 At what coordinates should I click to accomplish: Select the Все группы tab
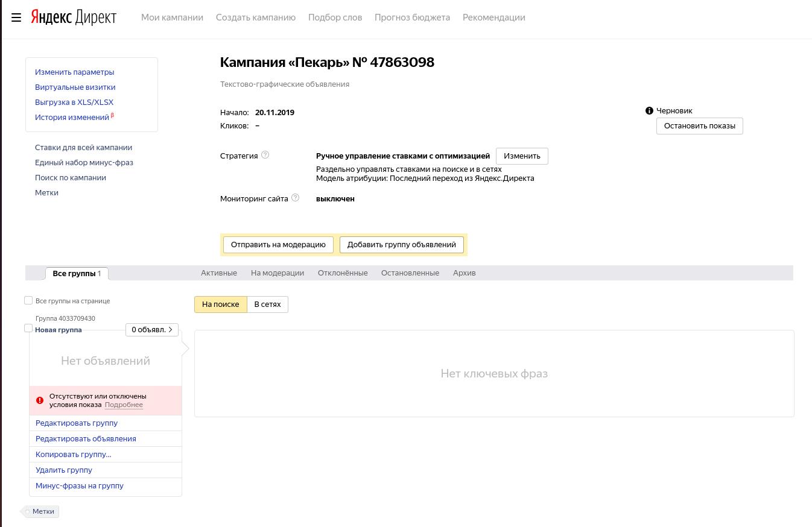[x=77, y=273]
